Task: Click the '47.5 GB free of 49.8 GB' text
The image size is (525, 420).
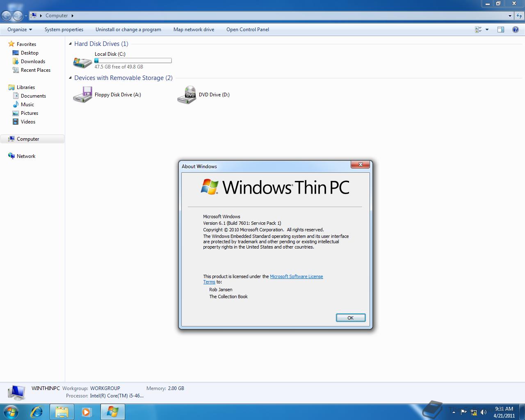Action: click(x=119, y=67)
